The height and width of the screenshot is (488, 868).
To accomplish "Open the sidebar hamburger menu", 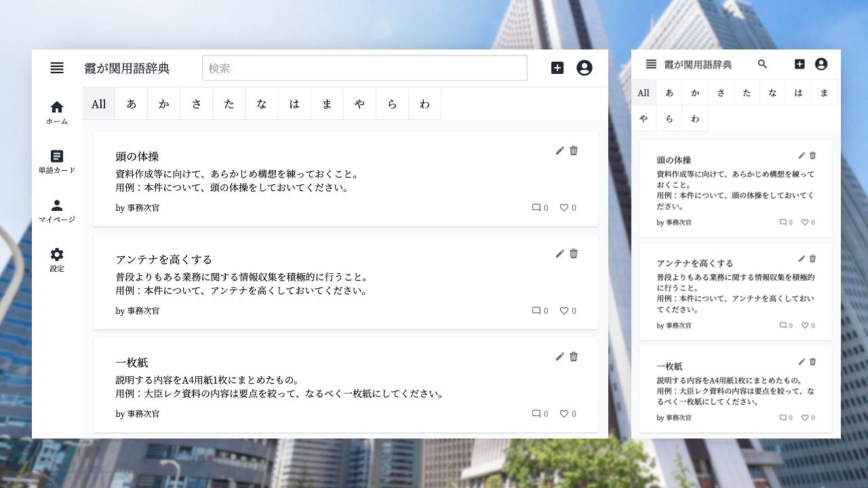I will tap(57, 68).
